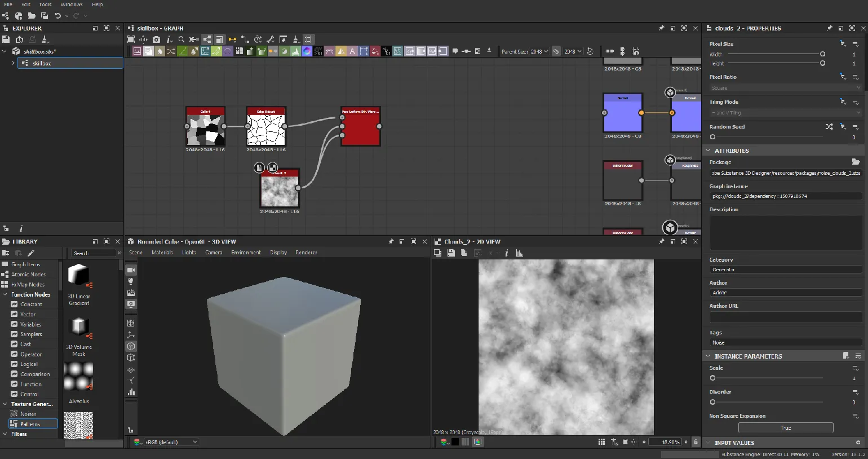Randomize the Random Seed with shuffle icon
This screenshot has height=459, width=868.
pyautogui.click(x=829, y=127)
